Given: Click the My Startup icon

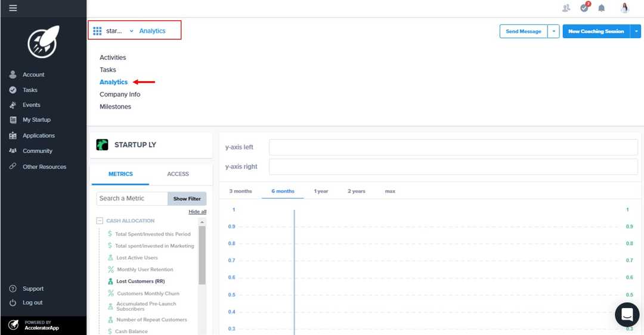Looking at the screenshot, I should [13, 120].
